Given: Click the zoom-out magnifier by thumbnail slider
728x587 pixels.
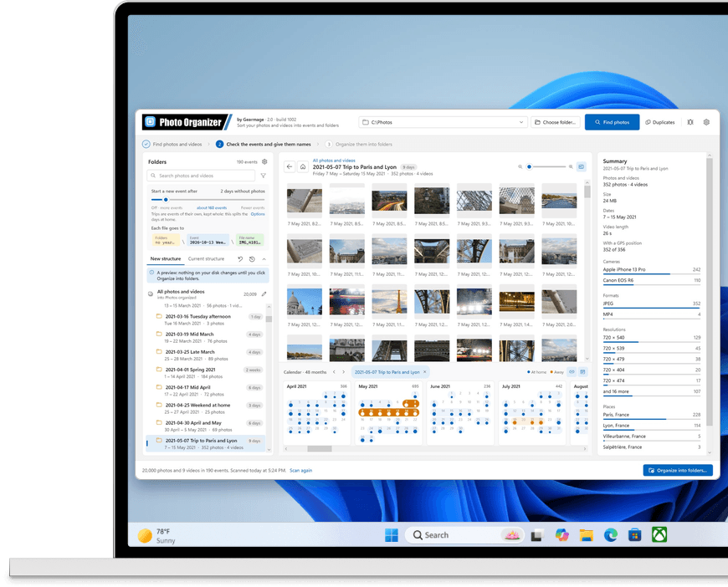Looking at the screenshot, I should point(520,166).
